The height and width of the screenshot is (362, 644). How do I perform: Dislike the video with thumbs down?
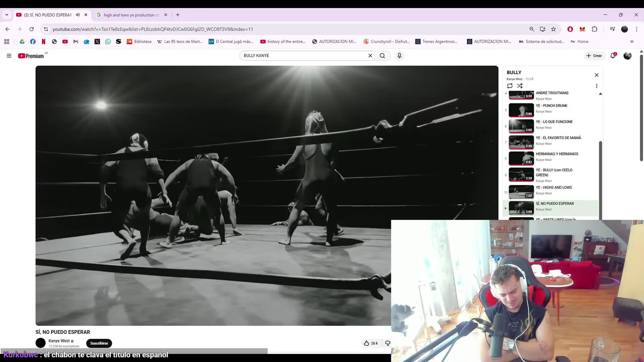pyautogui.click(x=387, y=343)
